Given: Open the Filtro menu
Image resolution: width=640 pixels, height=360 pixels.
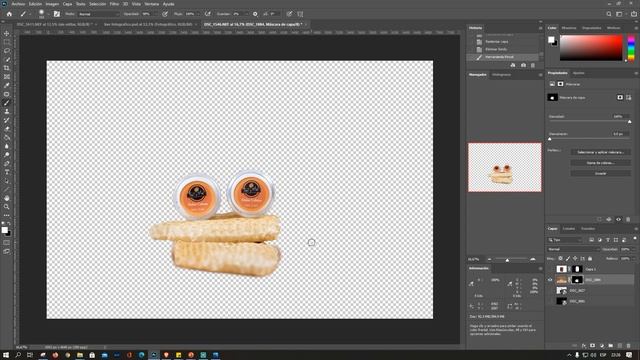Looking at the screenshot, I should [114, 4].
